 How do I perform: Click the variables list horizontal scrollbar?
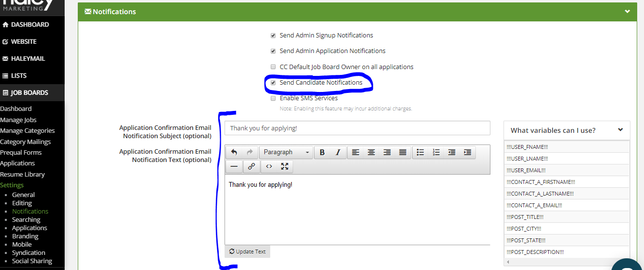pyautogui.click(x=566, y=262)
